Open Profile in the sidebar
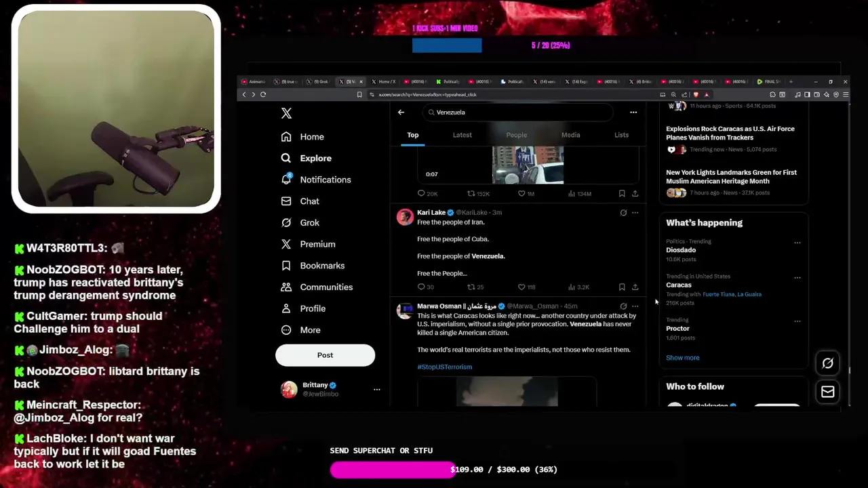 point(304,308)
